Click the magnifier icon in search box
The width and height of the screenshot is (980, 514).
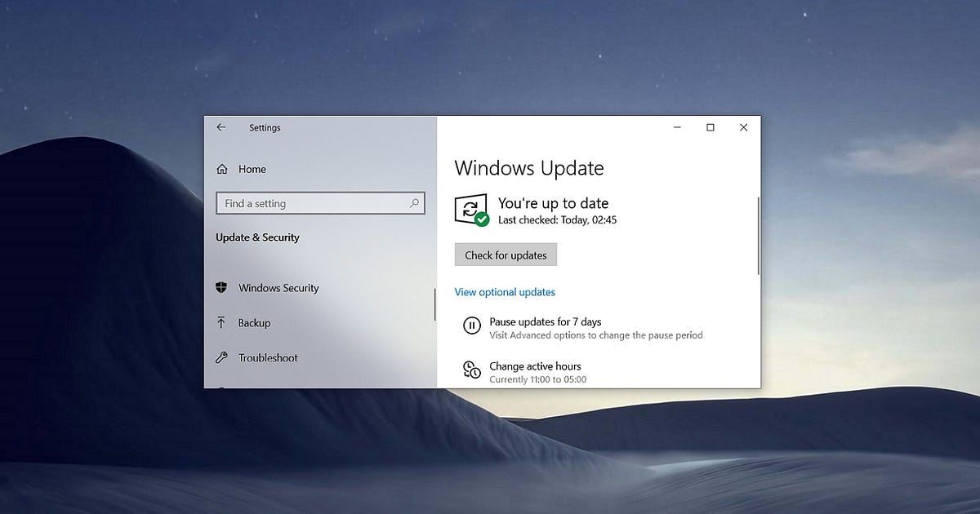coord(414,203)
